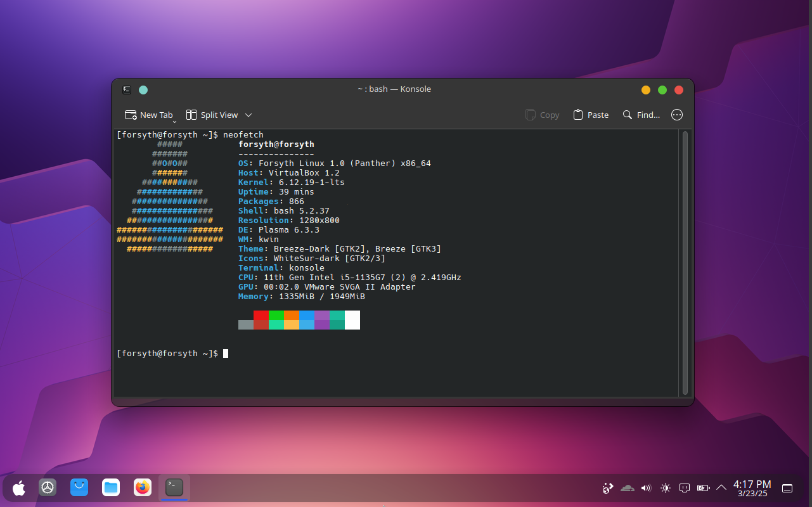
Task: Click the red color block in neofetch output
Action: [x=261, y=315]
